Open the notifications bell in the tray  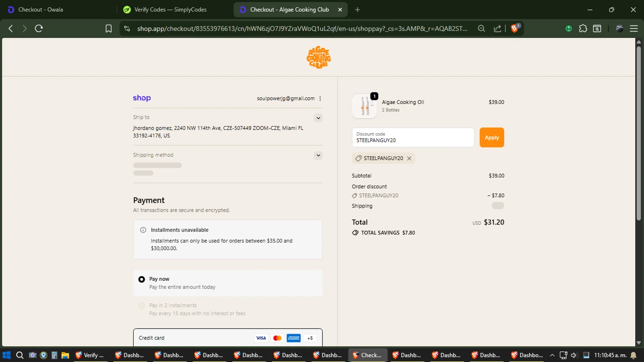pyautogui.click(x=633, y=355)
